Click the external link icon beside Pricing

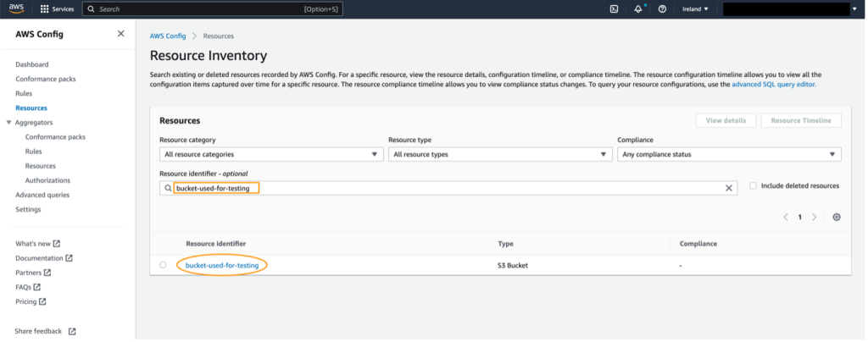[42, 301]
